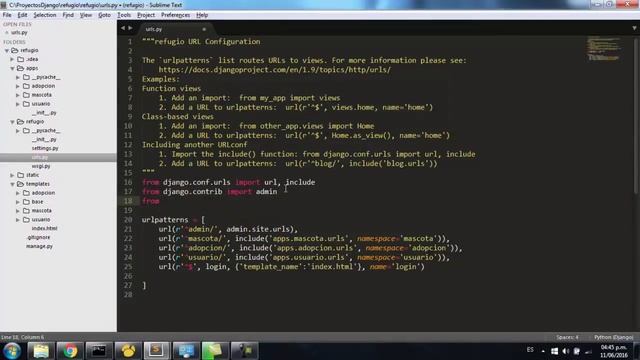
Task: Open Windows Explorer from the taskbar
Action: pyautogui.click(x=41, y=351)
